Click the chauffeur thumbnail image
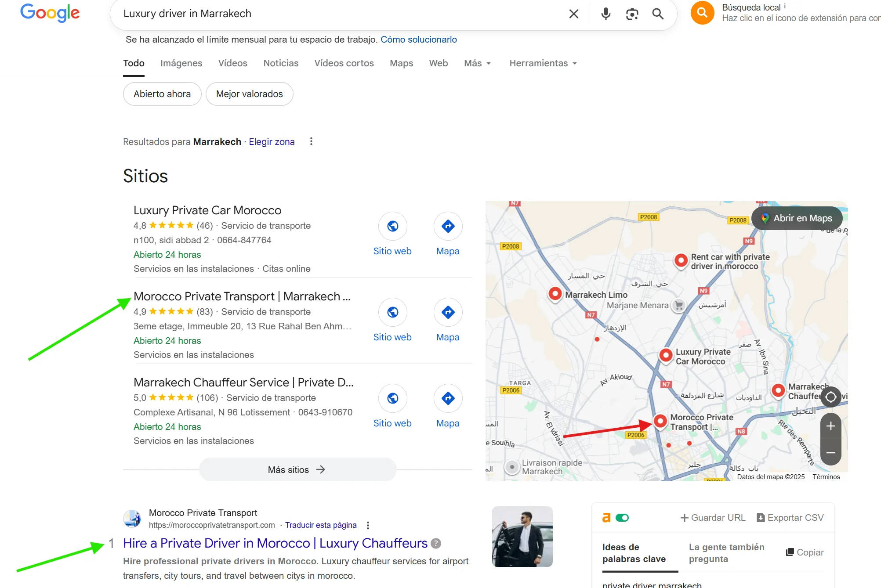Viewport: 881px width, 588px height. point(522,537)
